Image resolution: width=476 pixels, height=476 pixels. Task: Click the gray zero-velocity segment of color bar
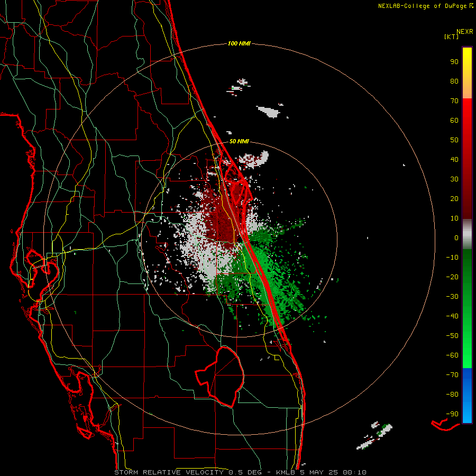(x=467, y=234)
